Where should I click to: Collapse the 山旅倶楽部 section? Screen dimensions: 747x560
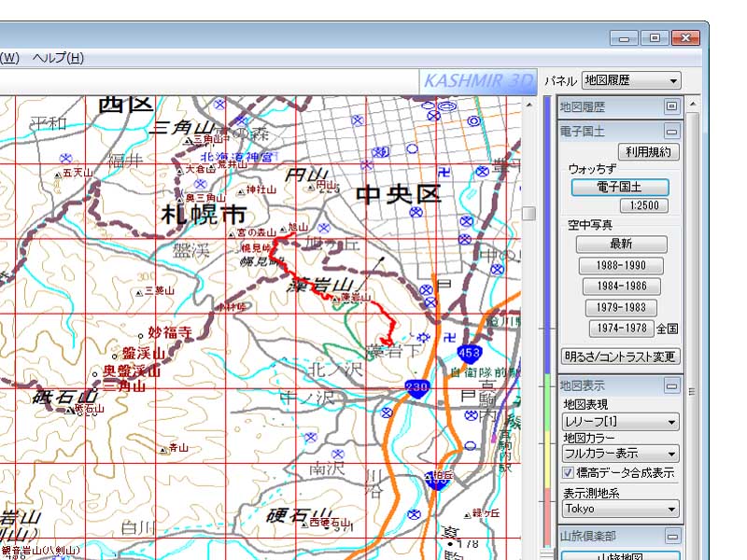pos(671,537)
